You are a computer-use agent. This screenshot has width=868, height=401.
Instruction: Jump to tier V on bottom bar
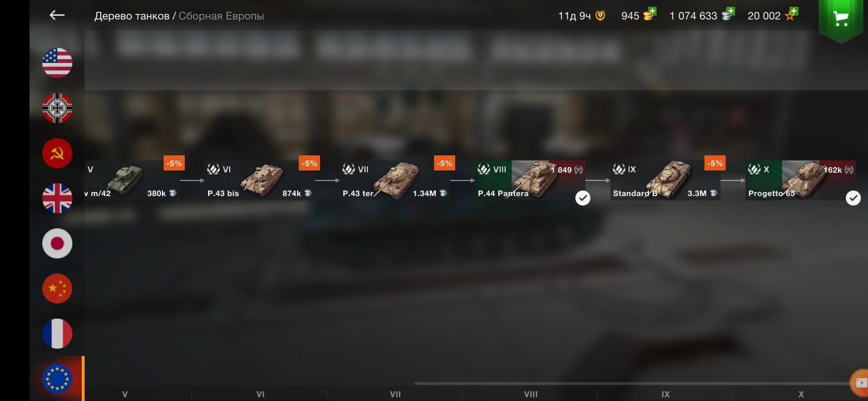pyautogui.click(x=125, y=394)
